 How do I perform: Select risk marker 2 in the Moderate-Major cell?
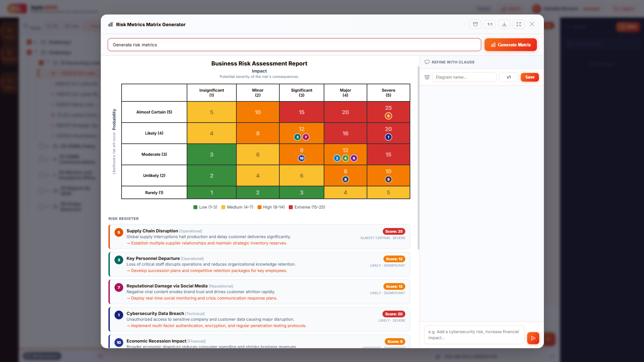click(x=337, y=159)
